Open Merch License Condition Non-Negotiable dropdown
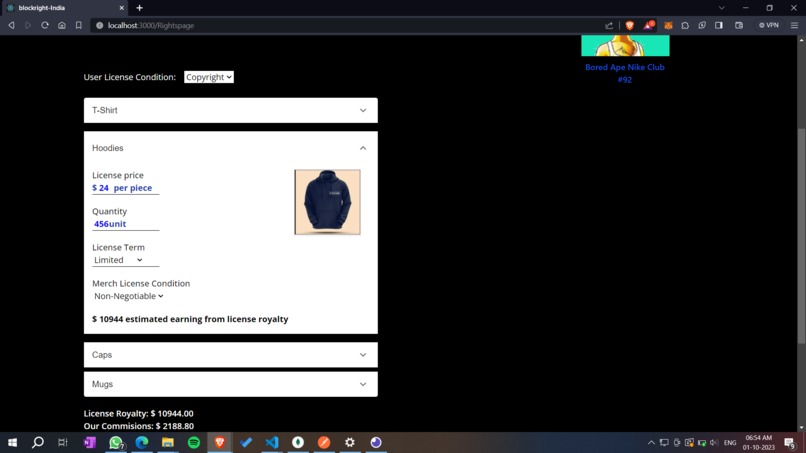The width and height of the screenshot is (806, 453). pos(129,296)
